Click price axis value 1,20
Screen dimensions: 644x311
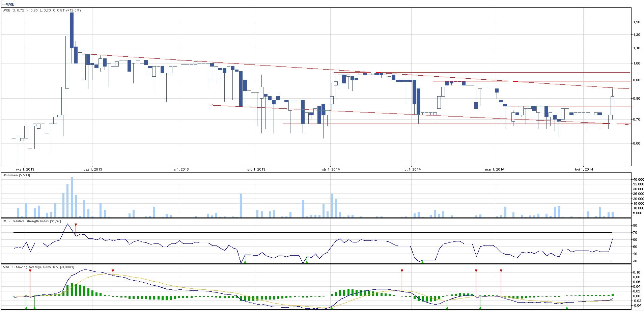coord(637,35)
